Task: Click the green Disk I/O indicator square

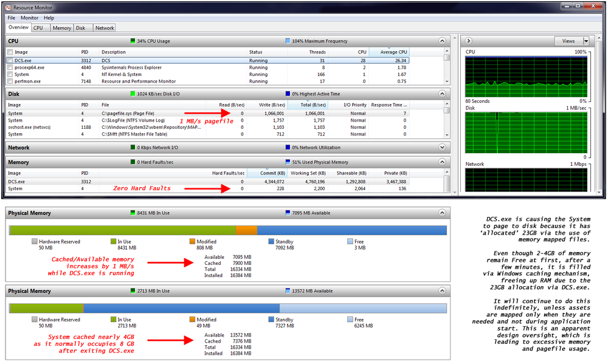Action: pyautogui.click(x=133, y=94)
